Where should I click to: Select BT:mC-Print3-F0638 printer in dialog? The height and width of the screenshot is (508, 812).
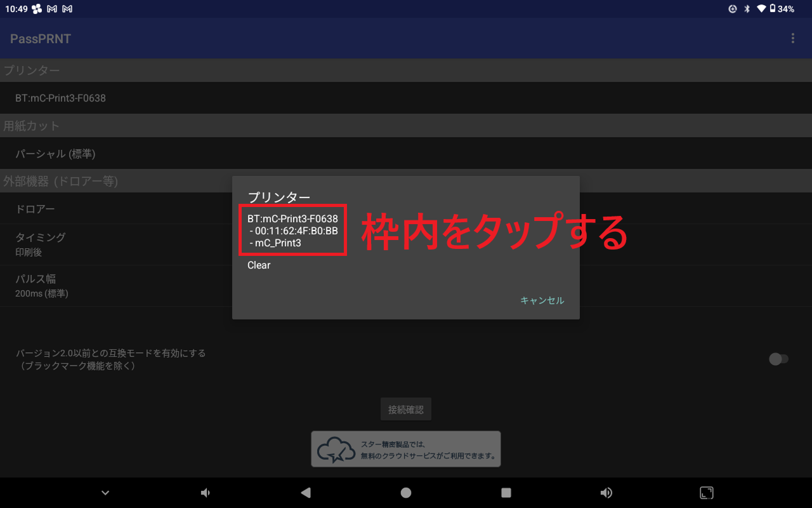292,231
